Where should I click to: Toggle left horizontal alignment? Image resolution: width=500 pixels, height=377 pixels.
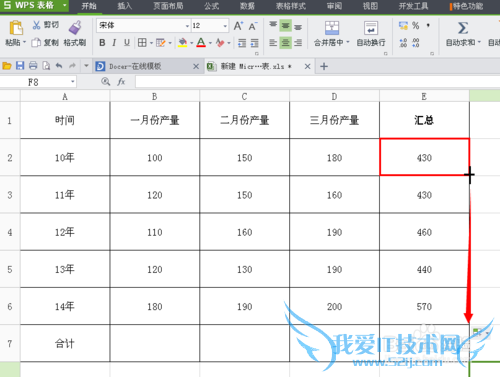(273, 43)
